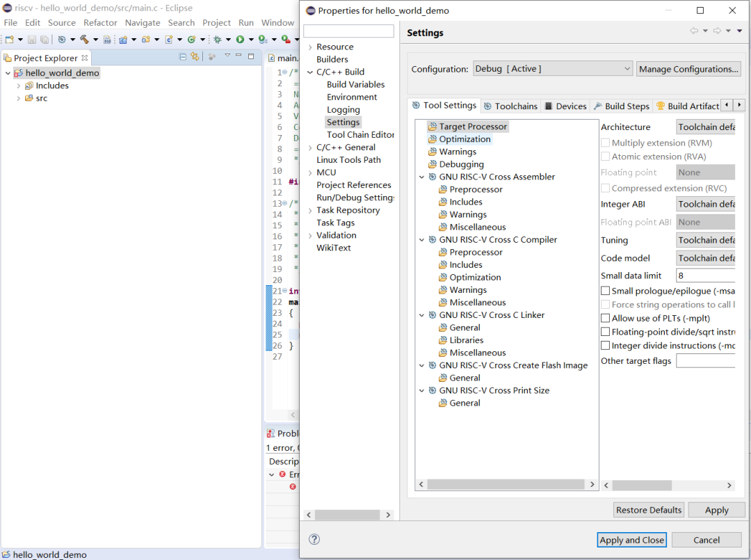Switch to the Toolchains tab

[510, 106]
